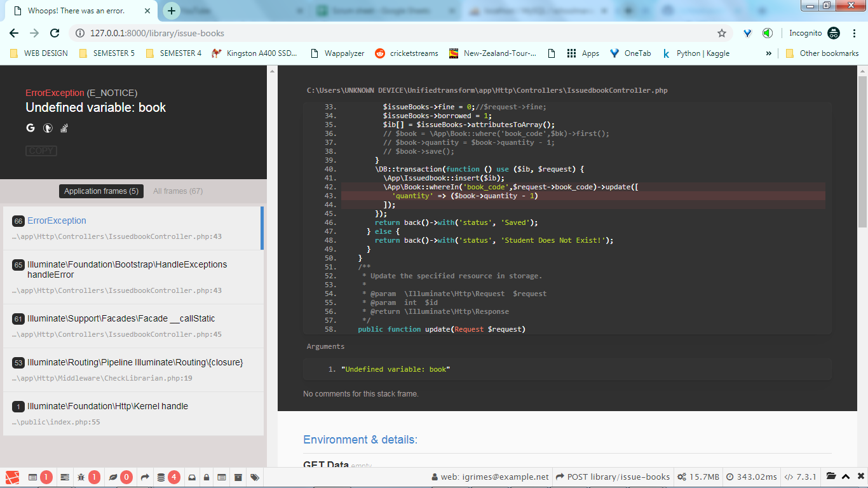
Task: Switch to Application frames (5) tab
Action: pos(101,191)
